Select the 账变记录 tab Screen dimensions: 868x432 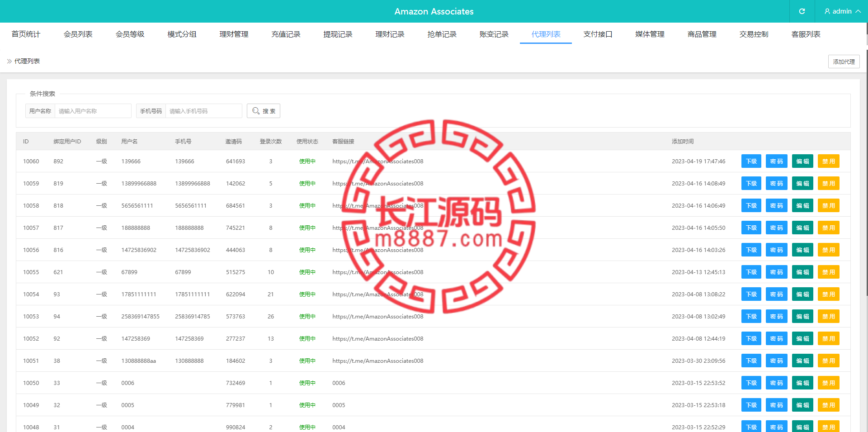[494, 34]
